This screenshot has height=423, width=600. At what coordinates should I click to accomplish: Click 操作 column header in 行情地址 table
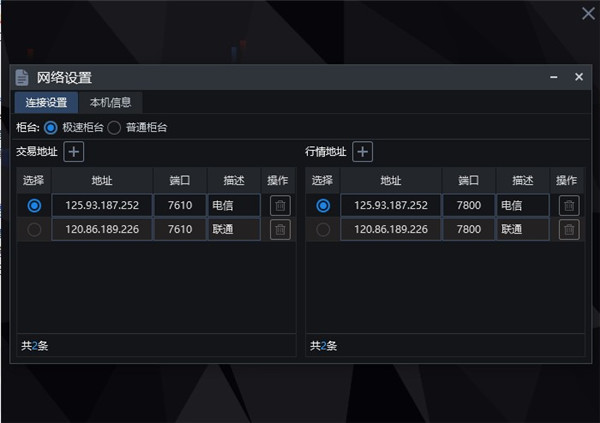pyautogui.click(x=567, y=180)
